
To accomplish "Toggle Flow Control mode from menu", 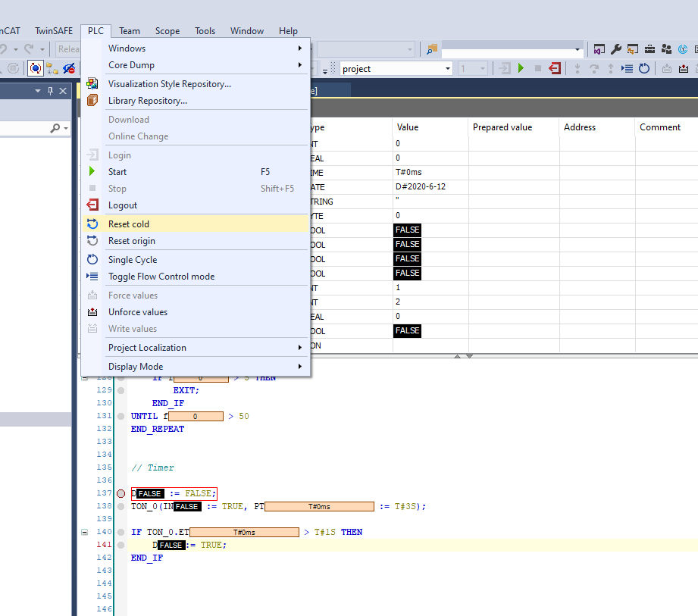I will (x=161, y=277).
